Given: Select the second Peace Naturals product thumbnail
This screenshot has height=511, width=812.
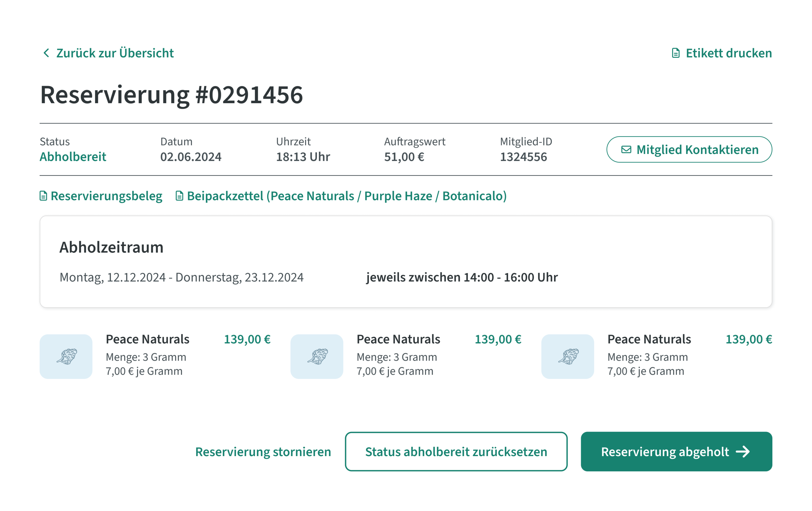Looking at the screenshot, I should 317,356.
